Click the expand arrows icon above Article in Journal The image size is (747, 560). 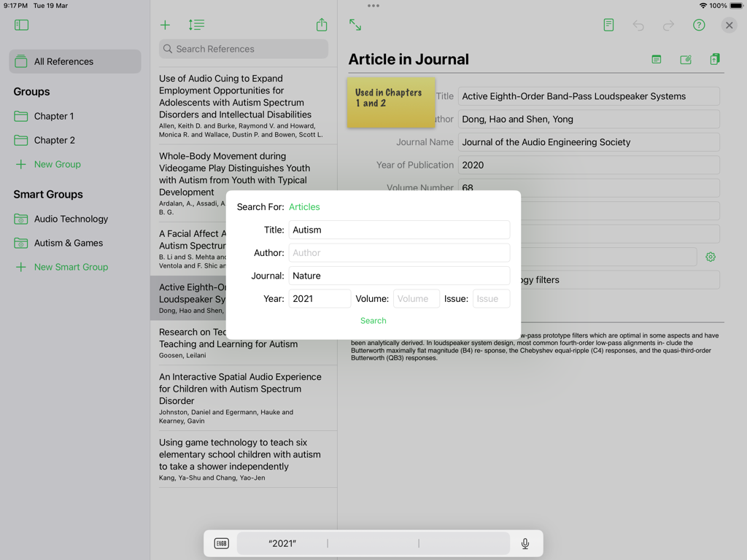[355, 25]
